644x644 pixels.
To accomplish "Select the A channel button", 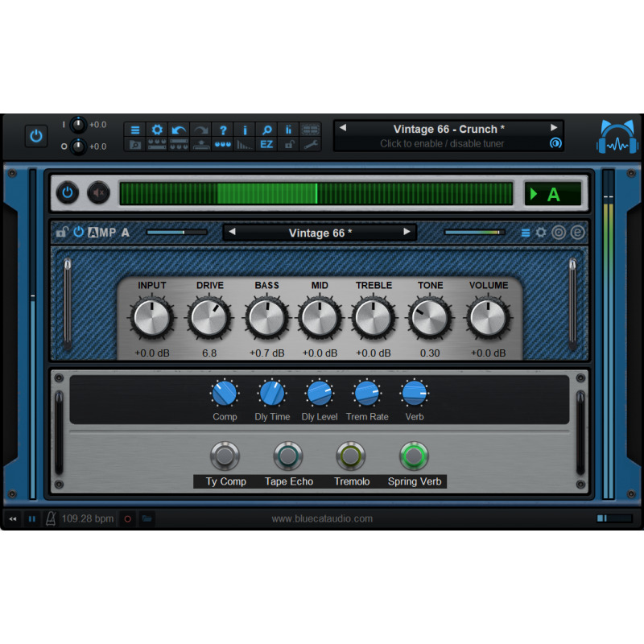I will click(x=553, y=193).
